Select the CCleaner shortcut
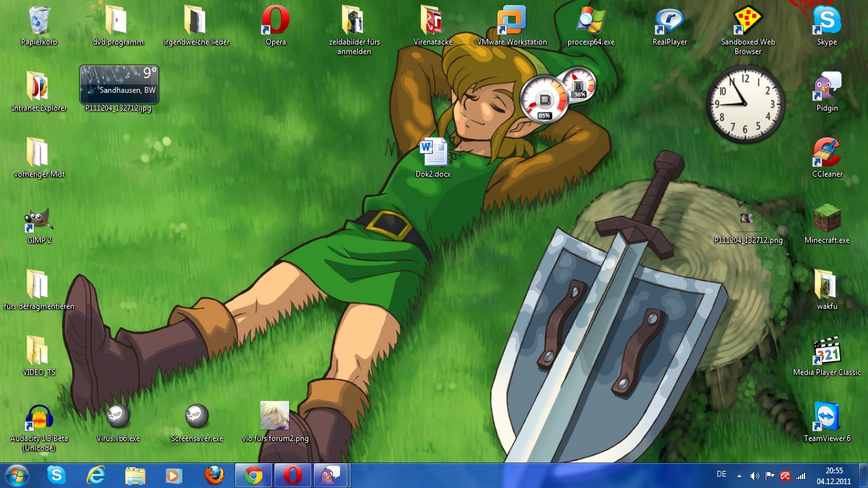Viewport: 868px width, 488px height. [827, 153]
